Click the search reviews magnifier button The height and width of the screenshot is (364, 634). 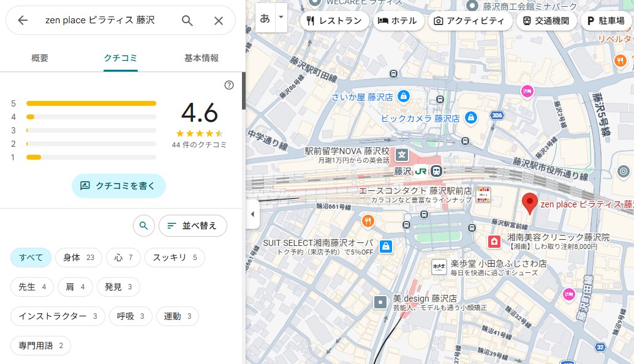coord(143,226)
